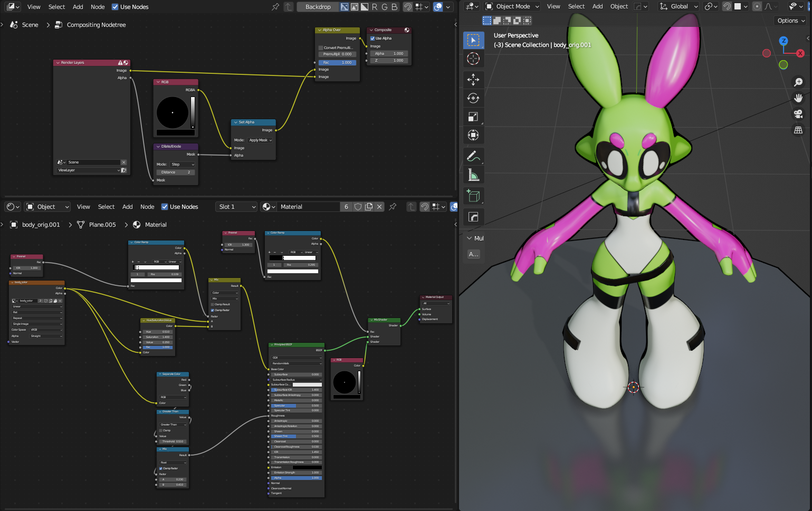Toggle Use Nodes in the compositor header
The image size is (812, 511).
click(129, 7)
